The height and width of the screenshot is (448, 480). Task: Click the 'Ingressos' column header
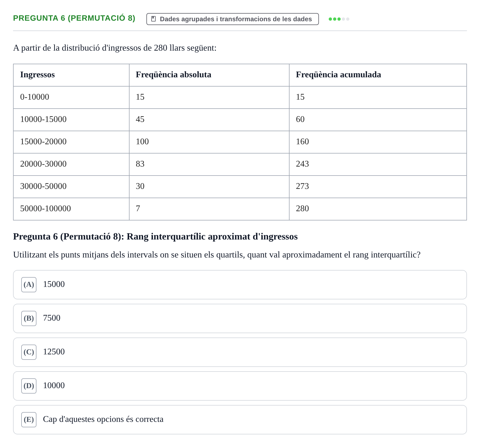(71, 75)
